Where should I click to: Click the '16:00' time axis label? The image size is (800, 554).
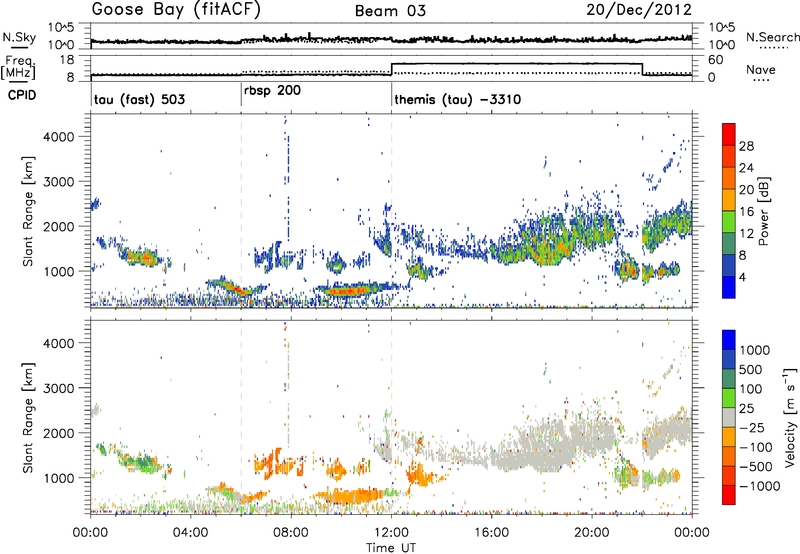click(491, 533)
